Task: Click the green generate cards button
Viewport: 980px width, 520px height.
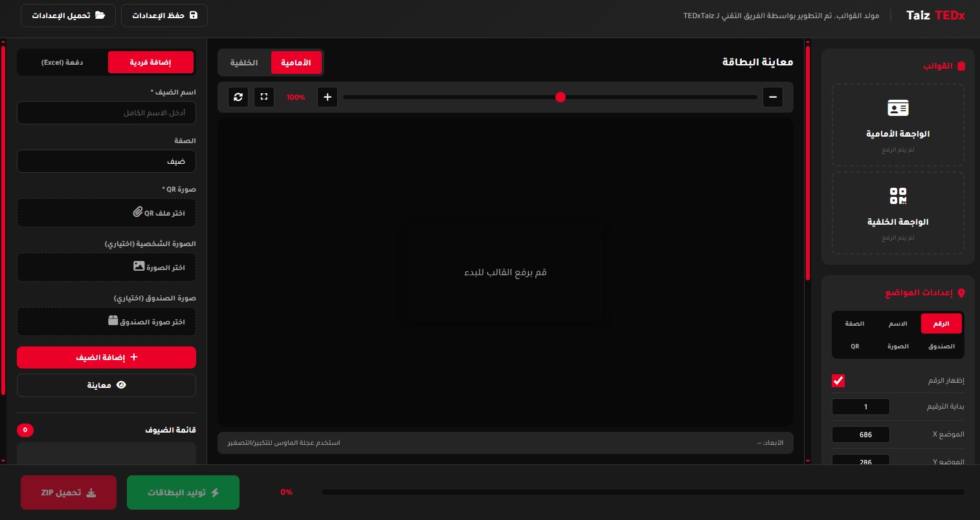Action: pyautogui.click(x=183, y=493)
